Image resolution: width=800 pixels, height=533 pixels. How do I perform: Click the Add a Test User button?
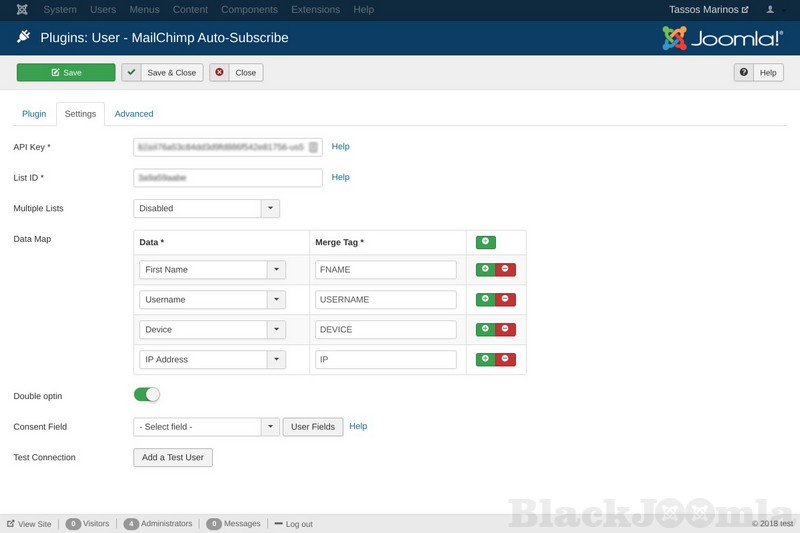(x=173, y=457)
